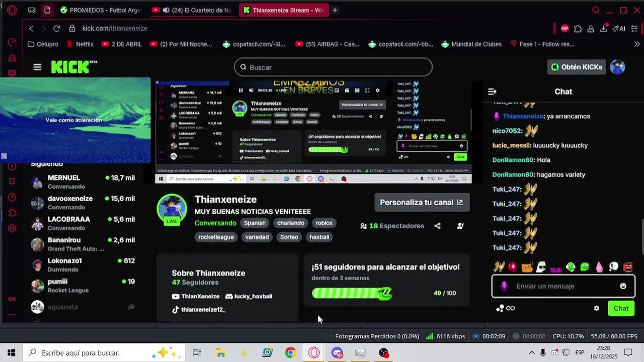This screenshot has width=644, height=362.
Task: Reload the page with refresh icon
Action: (56, 29)
